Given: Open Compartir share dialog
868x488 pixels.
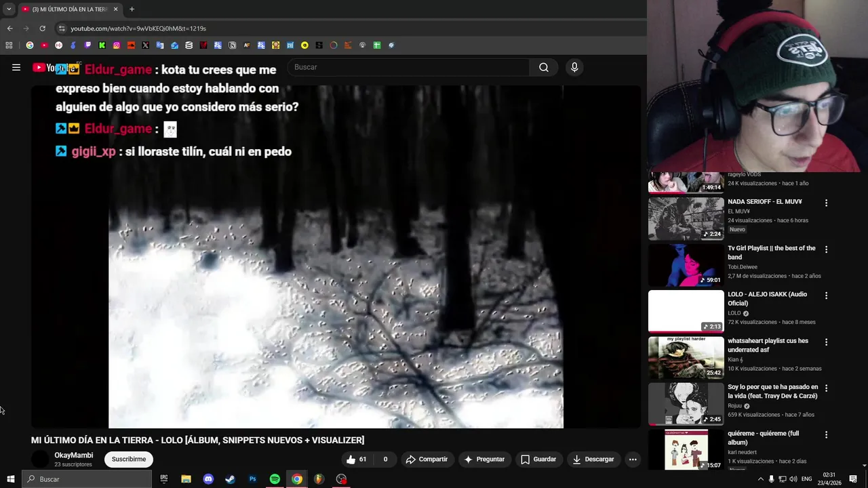Looking at the screenshot, I should pos(427,459).
